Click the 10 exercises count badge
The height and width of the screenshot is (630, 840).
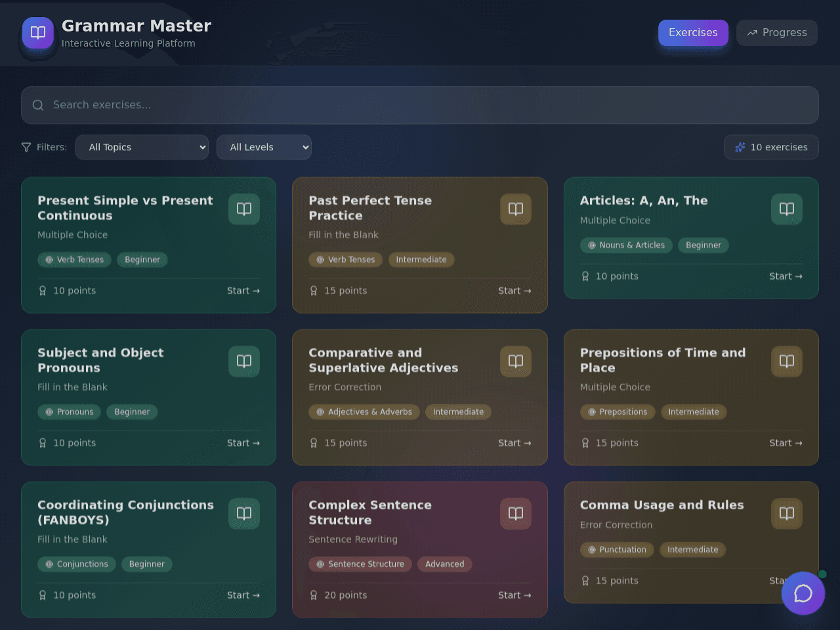[771, 147]
